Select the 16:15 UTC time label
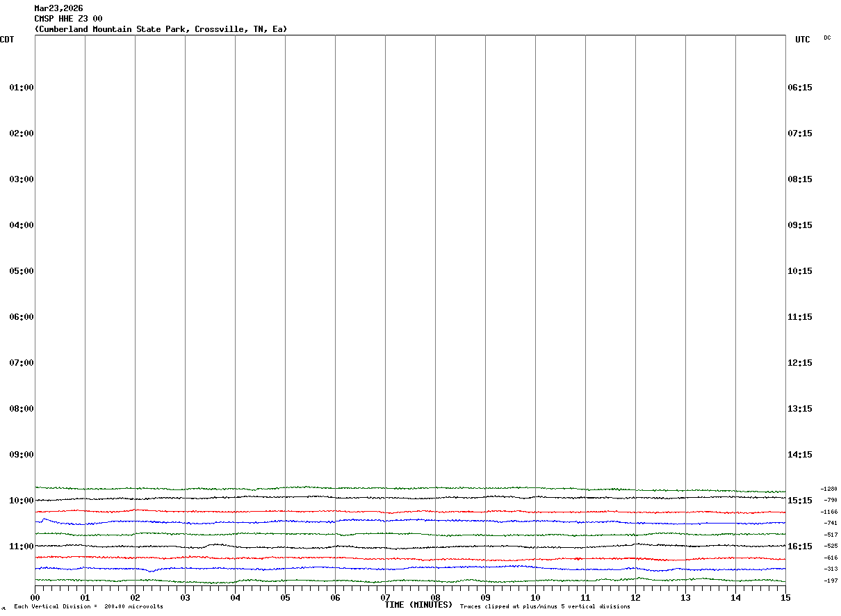This screenshot has width=841, height=616. pyautogui.click(x=799, y=546)
